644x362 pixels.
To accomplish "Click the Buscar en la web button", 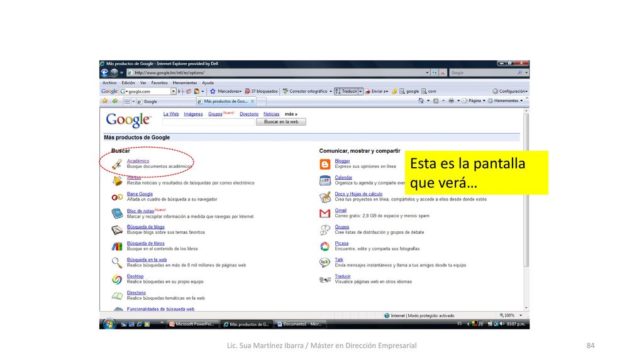I will tap(281, 122).
